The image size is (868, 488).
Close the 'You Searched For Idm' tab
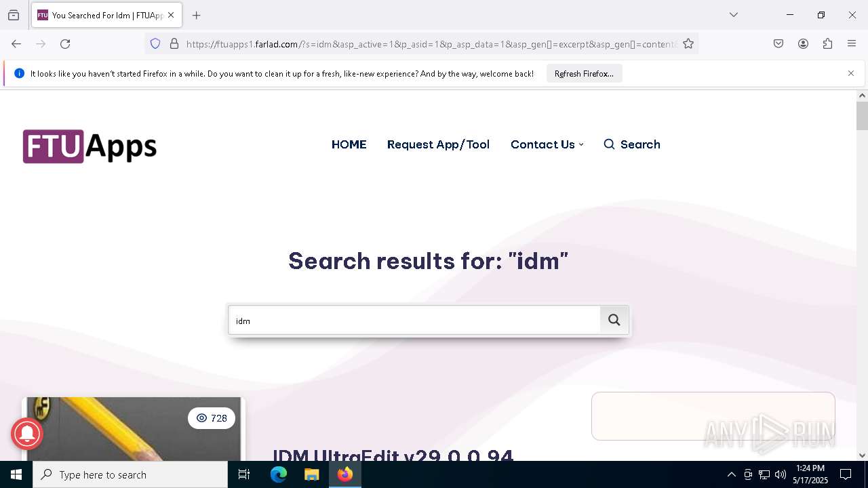pyautogui.click(x=171, y=15)
